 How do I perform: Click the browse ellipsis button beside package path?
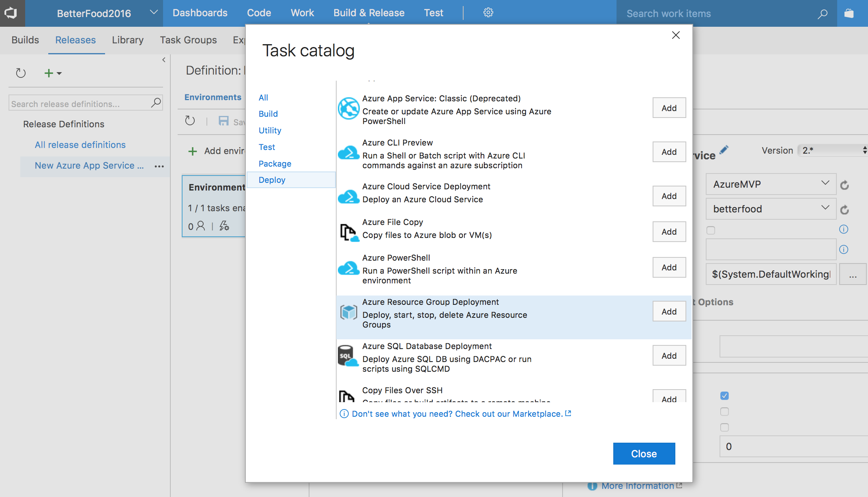point(853,274)
